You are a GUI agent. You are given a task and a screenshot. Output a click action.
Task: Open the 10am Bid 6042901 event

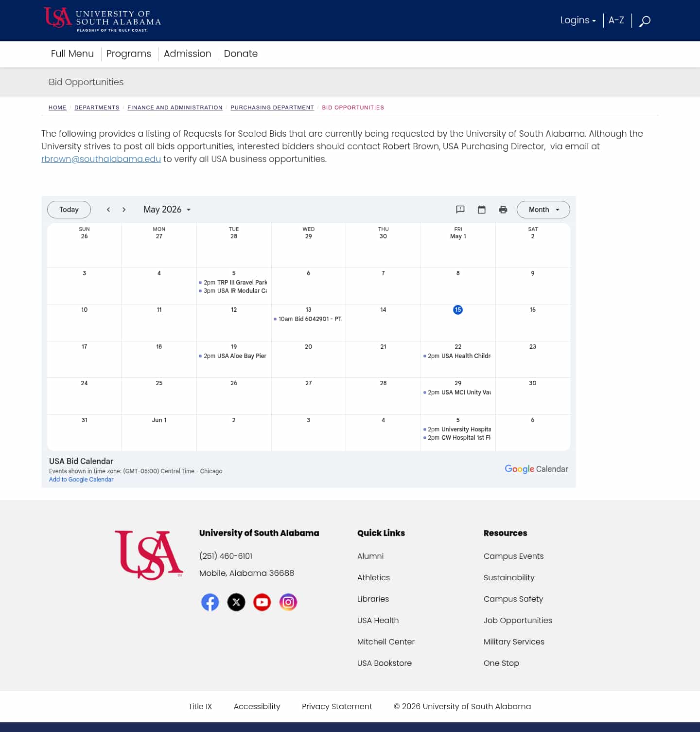tap(308, 319)
